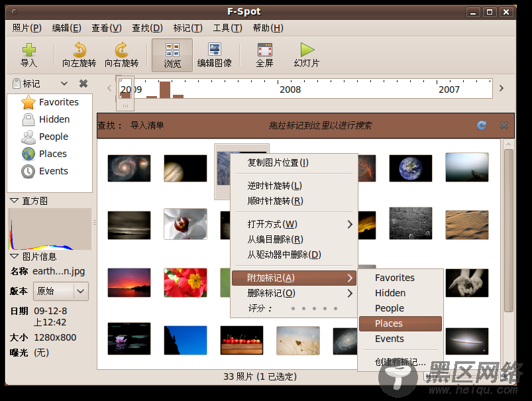This screenshot has height=401, width=532.
Task: Move timeline later with right arrow
Action: tap(502, 88)
